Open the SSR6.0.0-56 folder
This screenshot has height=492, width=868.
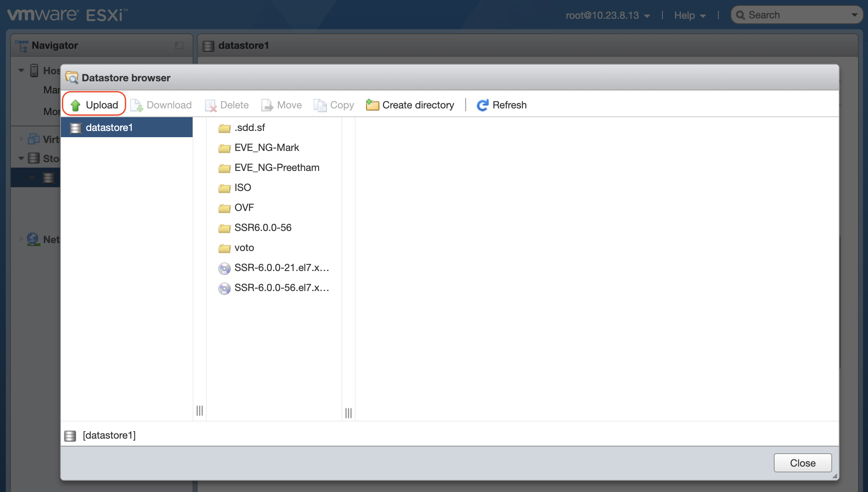point(263,228)
